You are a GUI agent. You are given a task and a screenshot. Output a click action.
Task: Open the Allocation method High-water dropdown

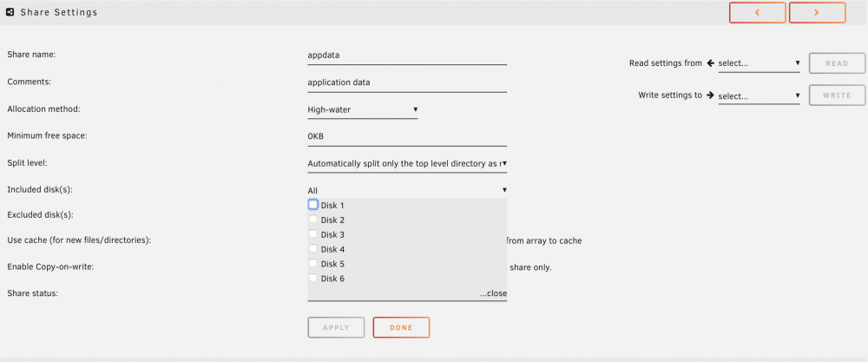pos(363,109)
